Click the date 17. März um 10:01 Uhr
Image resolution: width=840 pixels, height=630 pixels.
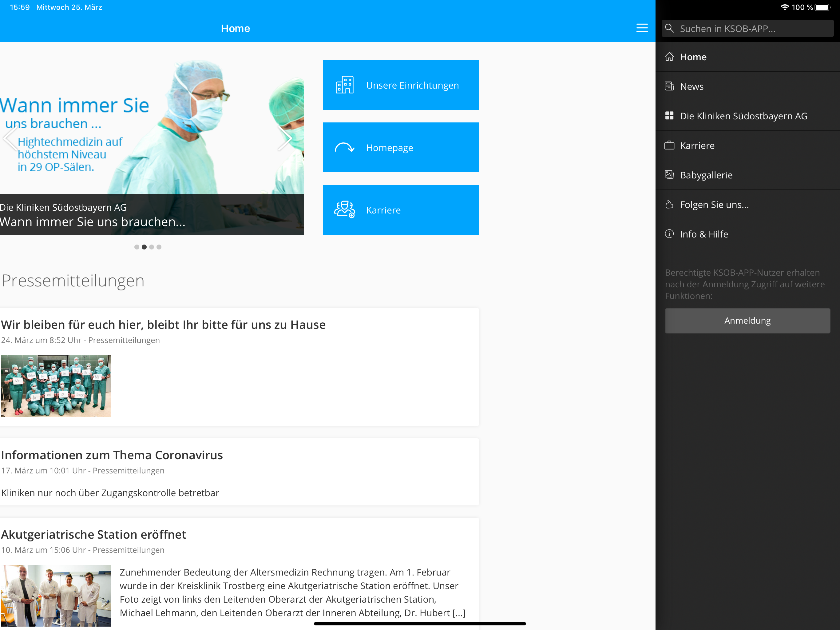click(43, 470)
